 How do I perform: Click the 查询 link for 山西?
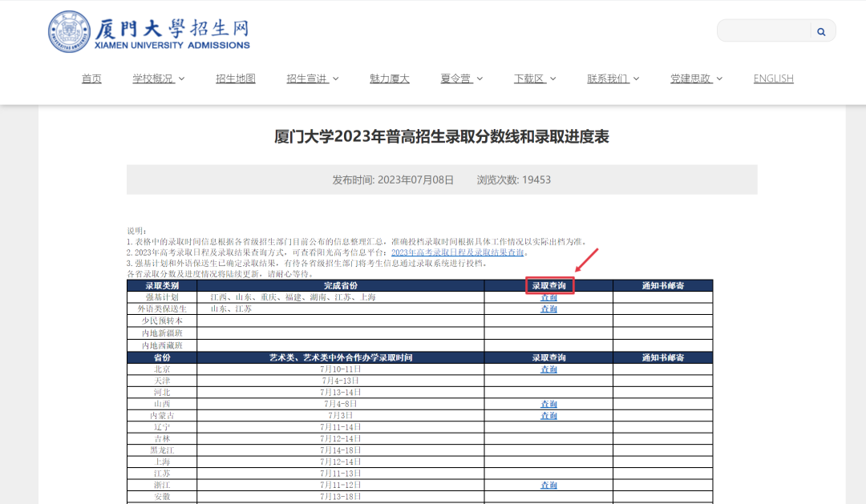point(548,404)
